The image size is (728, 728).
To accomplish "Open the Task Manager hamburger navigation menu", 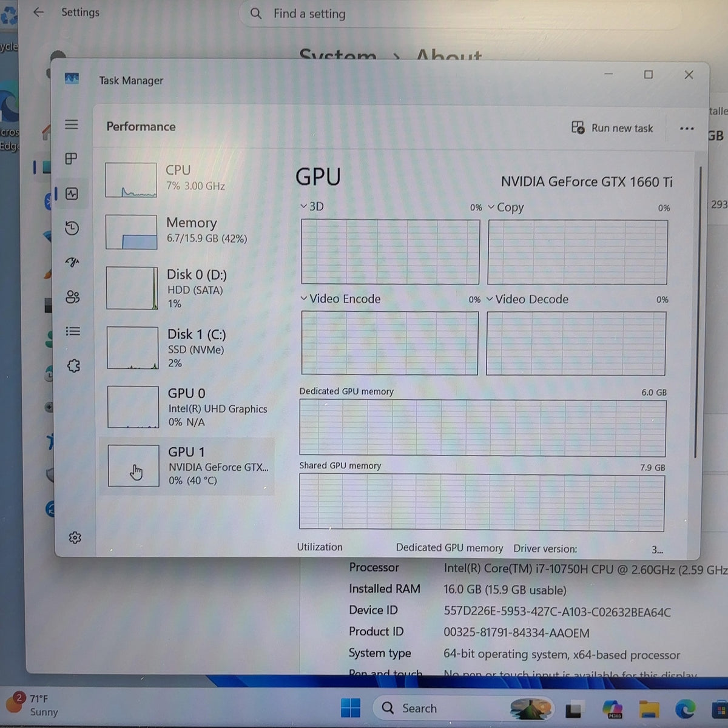I will click(72, 124).
